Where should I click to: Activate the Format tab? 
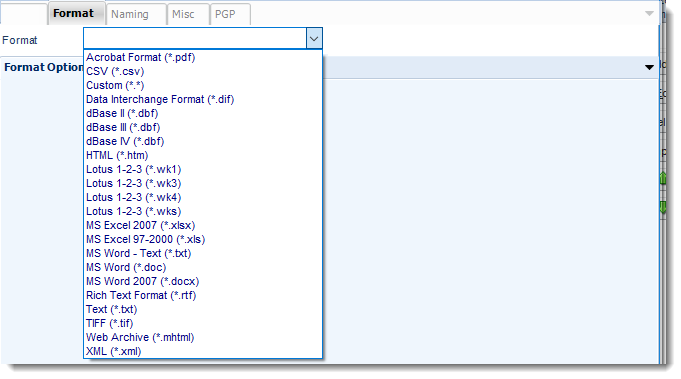pyautogui.click(x=76, y=13)
